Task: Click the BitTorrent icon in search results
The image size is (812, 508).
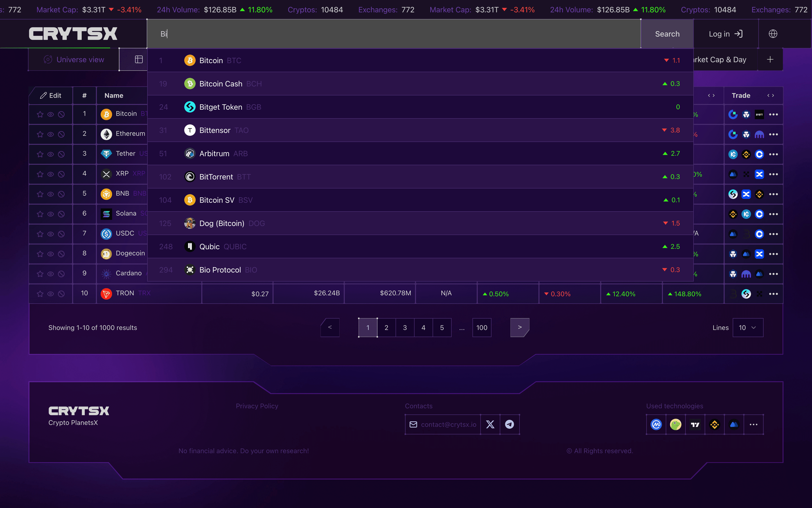Action: pos(190,177)
